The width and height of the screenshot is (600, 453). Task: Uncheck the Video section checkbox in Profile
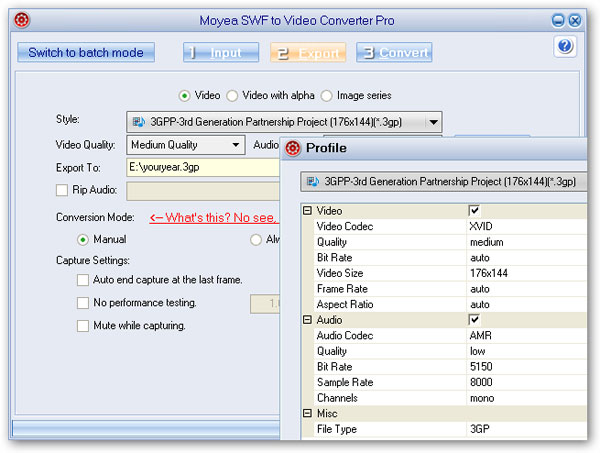[x=474, y=210]
